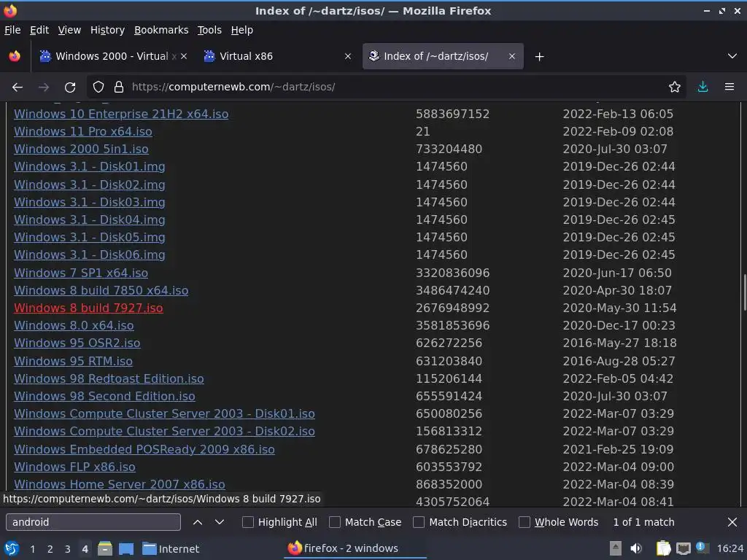Close the Windows 2000 - Virtual x86 tab
This screenshot has height=560, width=747.
(184, 56)
